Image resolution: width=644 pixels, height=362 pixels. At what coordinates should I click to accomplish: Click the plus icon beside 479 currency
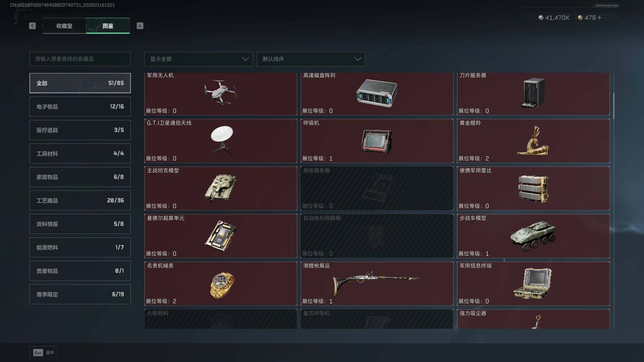[600, 17]
